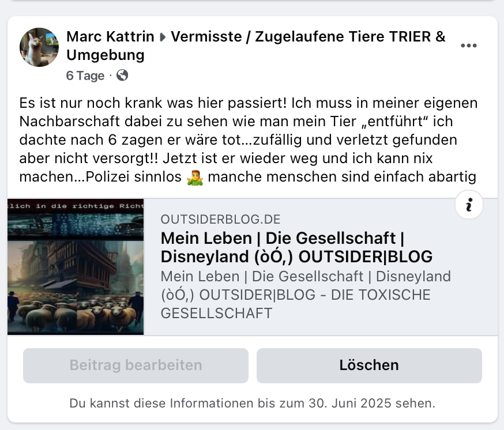Click "Polizei sinnlos" in the post text
The width and height of the screenshot is (504, 430).
[x=134, y=177]
